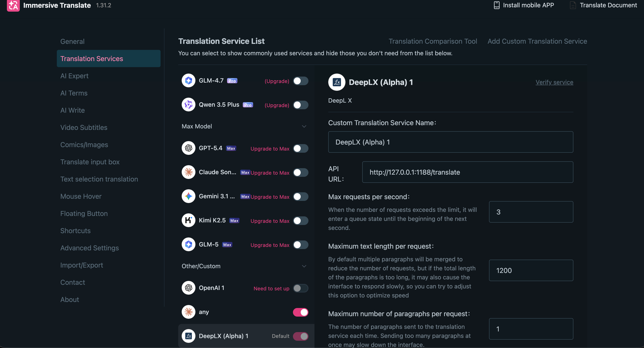644x348 pixels.
Task: Open the Comics/Images tab
Action: point(108,145)
